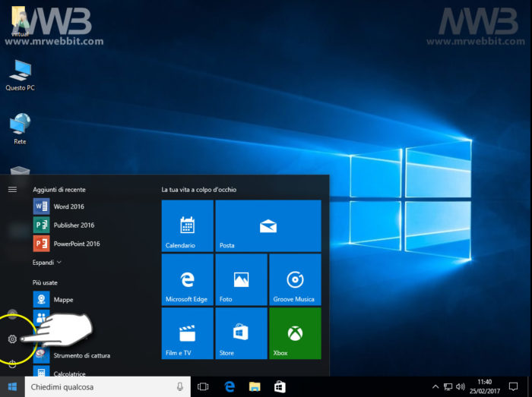Open the Calendario tile
Image resolution: width=532 pixels, height=397 pixels.
[187, 225]
